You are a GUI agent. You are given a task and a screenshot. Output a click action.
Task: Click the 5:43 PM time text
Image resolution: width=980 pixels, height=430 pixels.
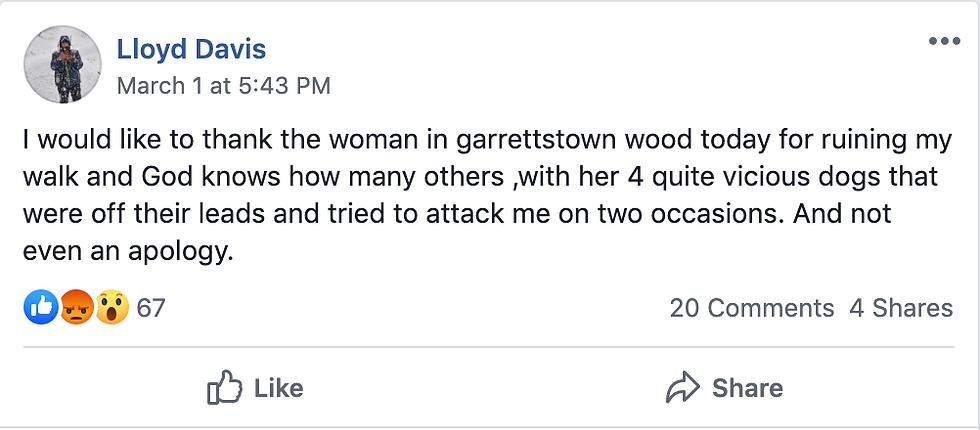coord(284,86)
